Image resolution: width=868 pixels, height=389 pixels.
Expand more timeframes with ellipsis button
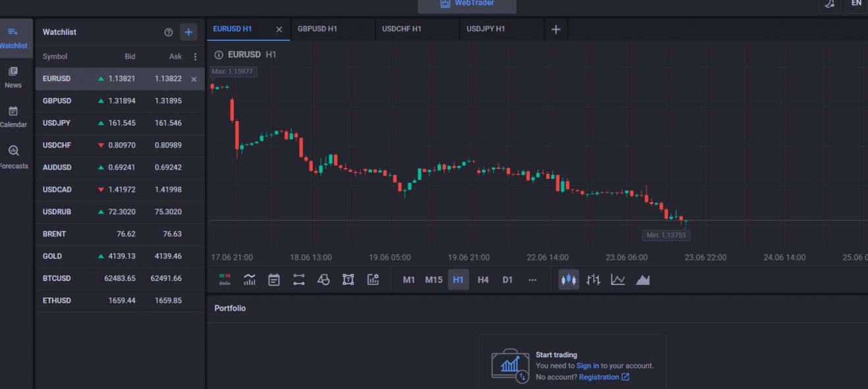pos(532,280)
